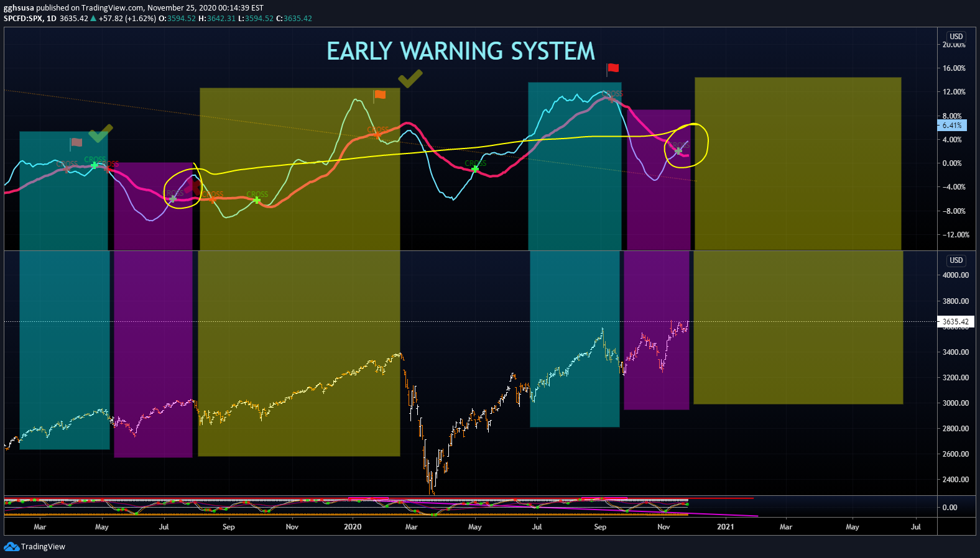Click the C:3635.42 close value
980x558 pixels.
pyautogui.click(x=294, y=19)
